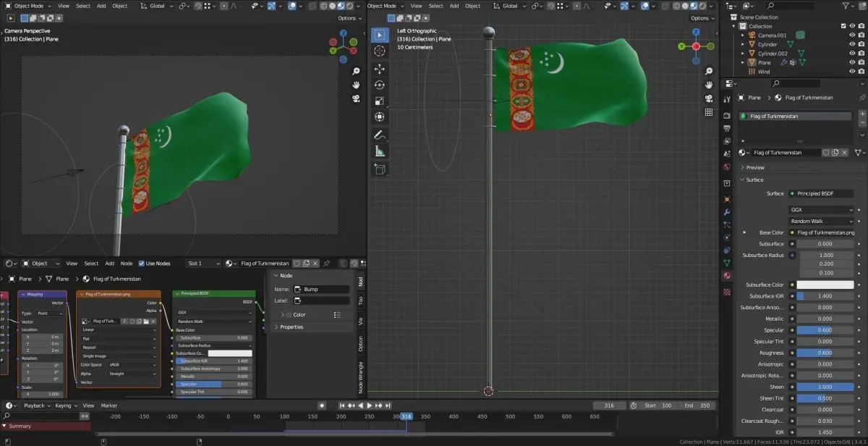Open Select menu in camera viewport header
This screenshot has height=446, width=868.
tap(83, 6)
